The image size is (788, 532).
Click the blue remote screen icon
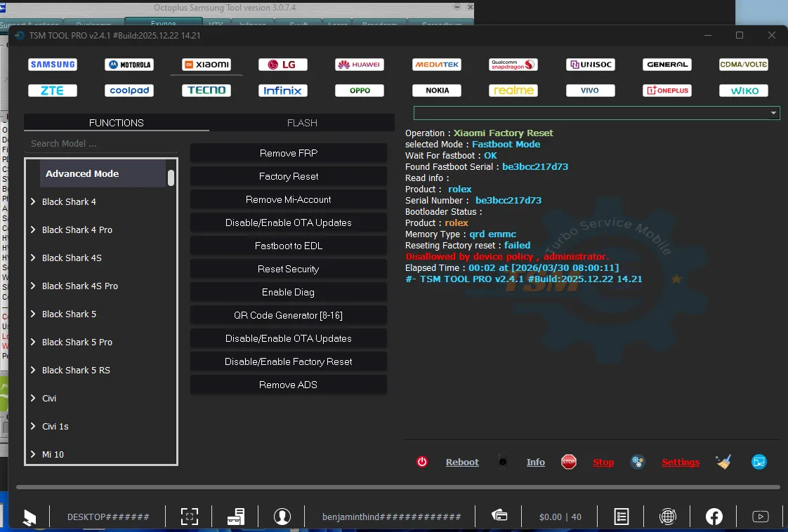tap(759, 462)
